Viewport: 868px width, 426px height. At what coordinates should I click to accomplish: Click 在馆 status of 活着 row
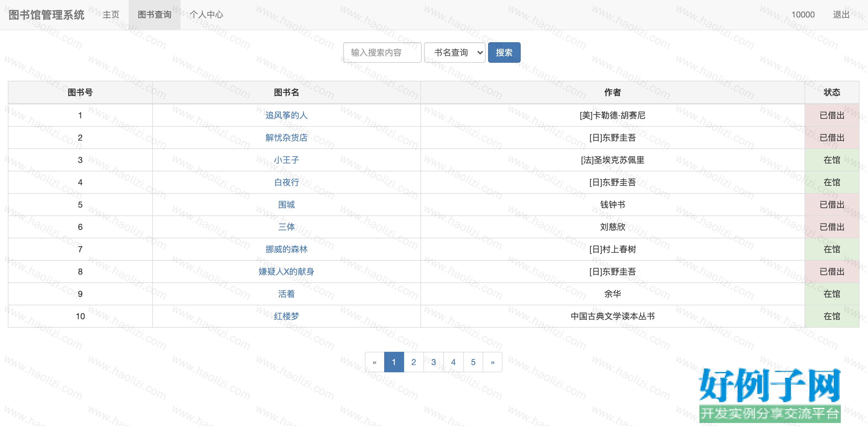click(x=832, y=294)
